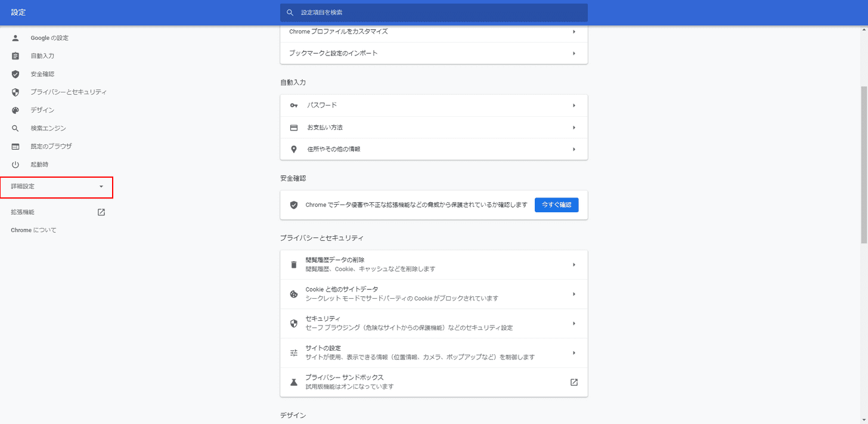Click the 設定 title in the header
The image size is (868, 424).
[x=18, y=13]
